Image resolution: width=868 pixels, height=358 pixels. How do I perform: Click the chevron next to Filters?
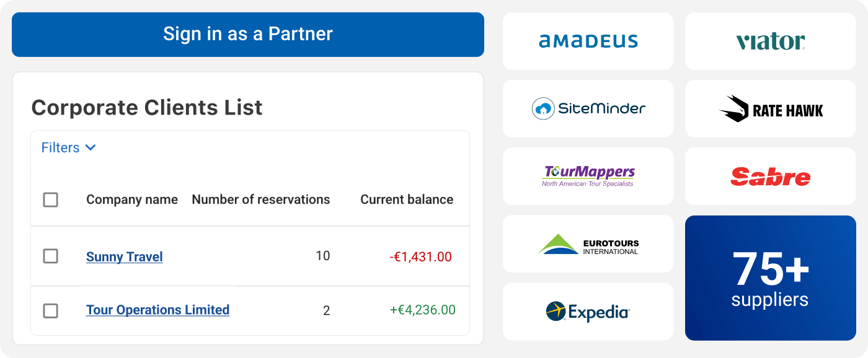tap(91, 147)
